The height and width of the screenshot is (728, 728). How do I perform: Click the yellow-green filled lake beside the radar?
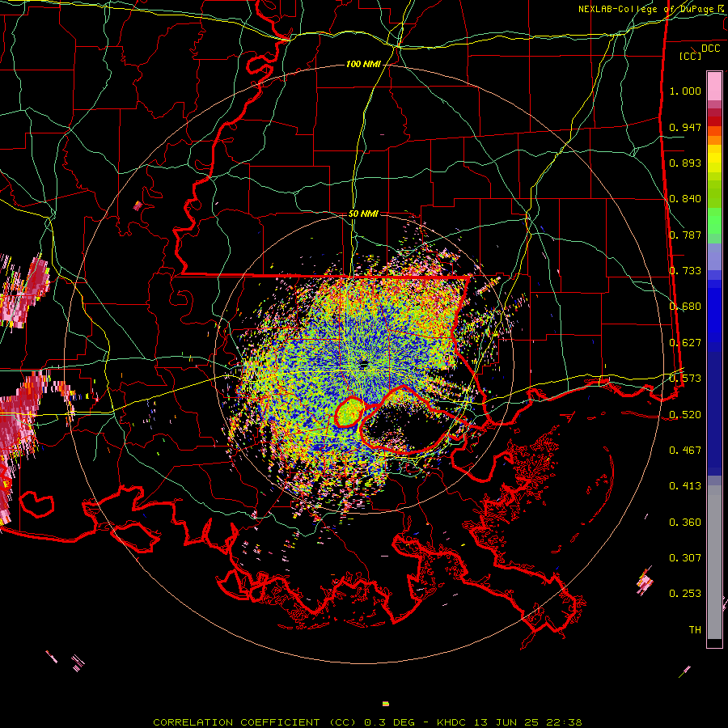(x=349, y=413)
